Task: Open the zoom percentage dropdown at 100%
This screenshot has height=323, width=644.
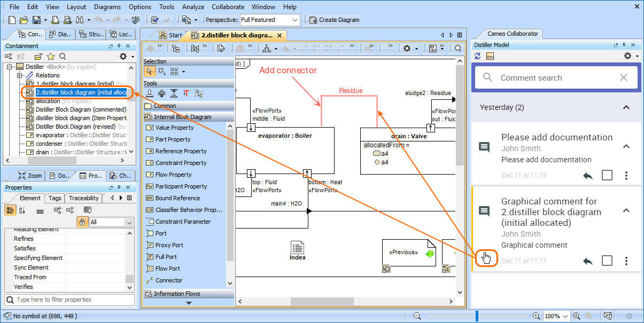Action: (x=566, y=316)
